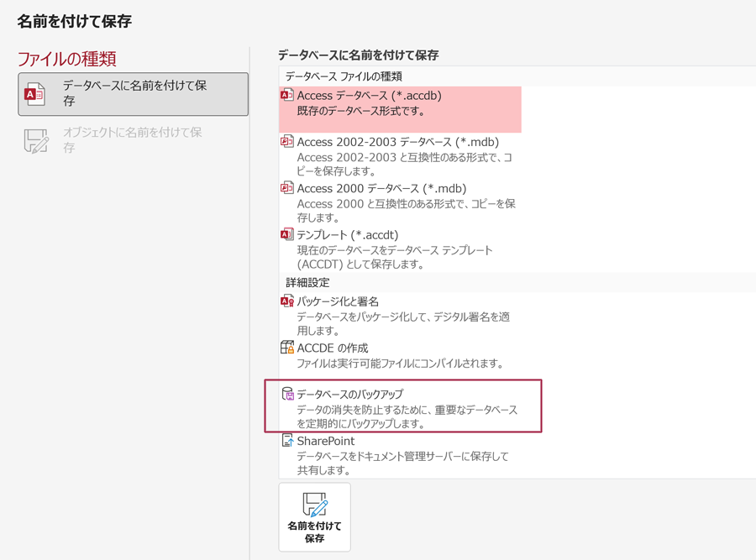Click the ACCDE の作成 icon

[287, 348]
